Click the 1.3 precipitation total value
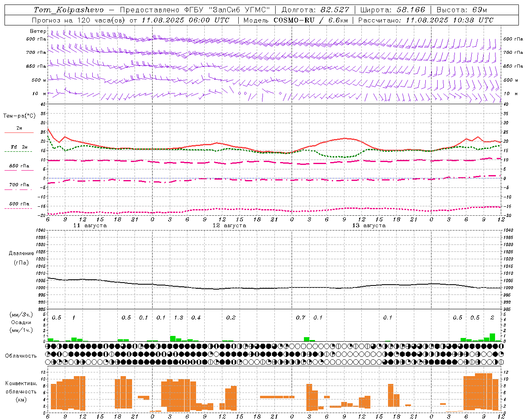525x420 pixels. click(x=178, y=318)
